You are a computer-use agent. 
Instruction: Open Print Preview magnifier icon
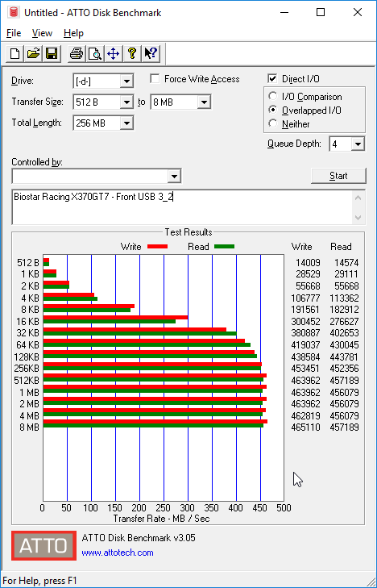95,53
